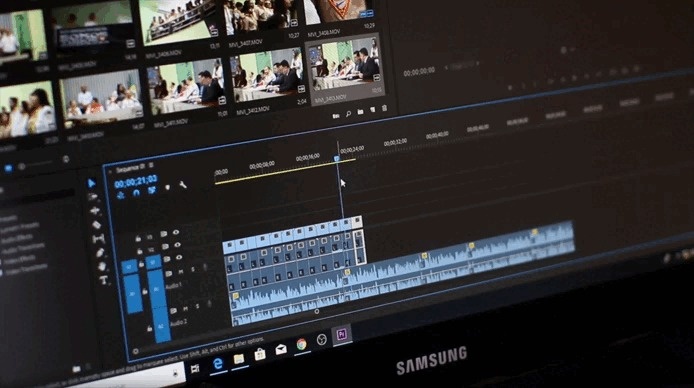694x388 pixels.
Task: Click Find magnifier in Project panel
Action: pyautogui.click(x=348, y=114)
